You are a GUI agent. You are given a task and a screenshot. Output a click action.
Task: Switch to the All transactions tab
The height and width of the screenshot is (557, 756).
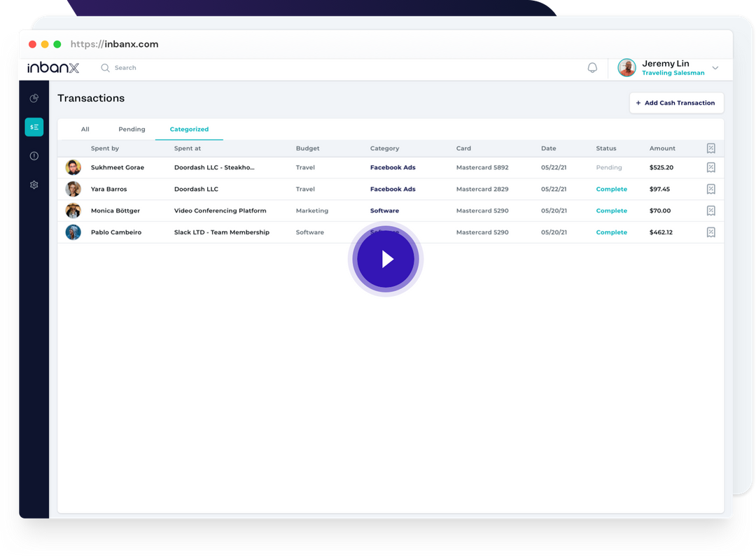click(85, 129)
